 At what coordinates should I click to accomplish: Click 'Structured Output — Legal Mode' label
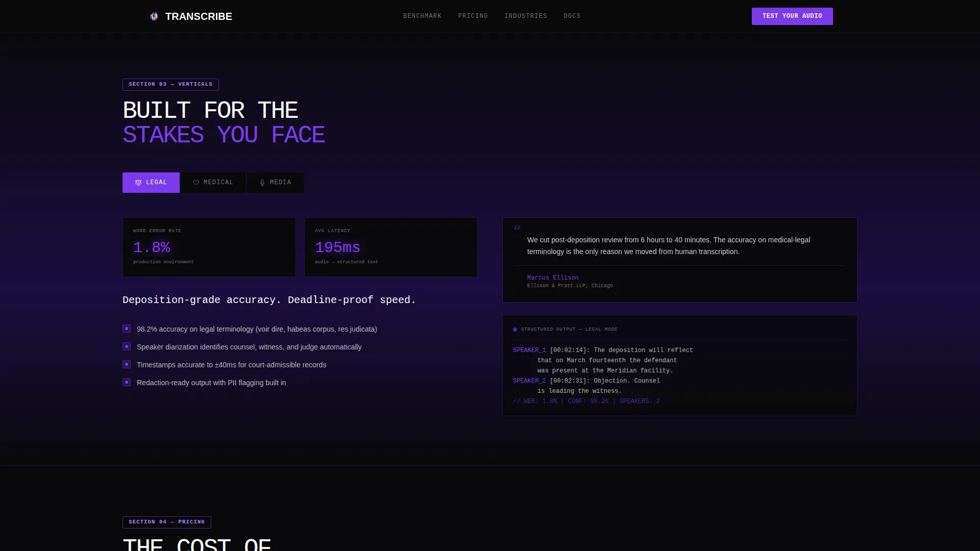(x=569, y=330)
